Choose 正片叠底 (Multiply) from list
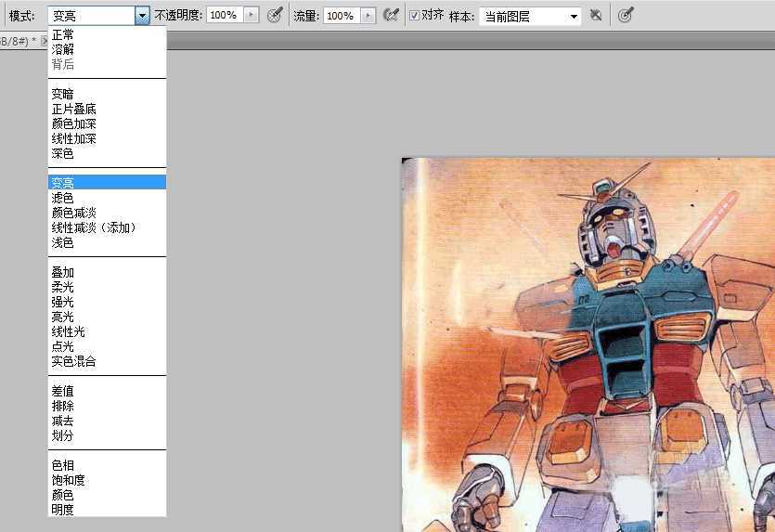 click(x=74, y=109)
